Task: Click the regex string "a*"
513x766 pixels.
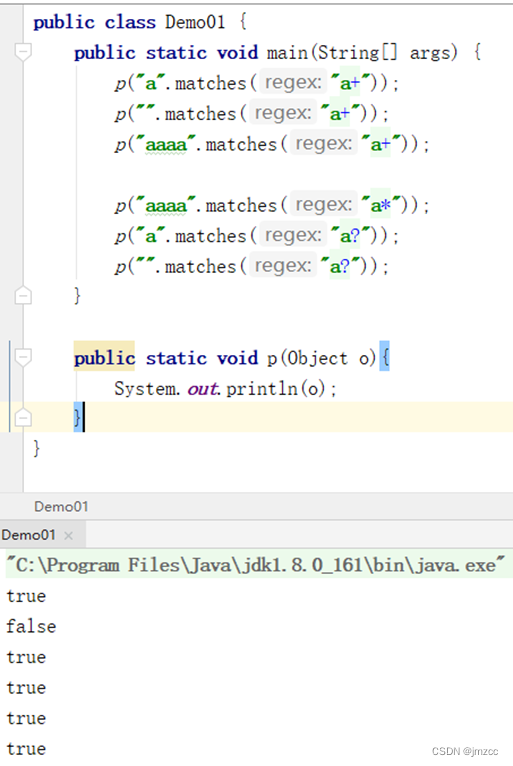Action: pos(381,205)
